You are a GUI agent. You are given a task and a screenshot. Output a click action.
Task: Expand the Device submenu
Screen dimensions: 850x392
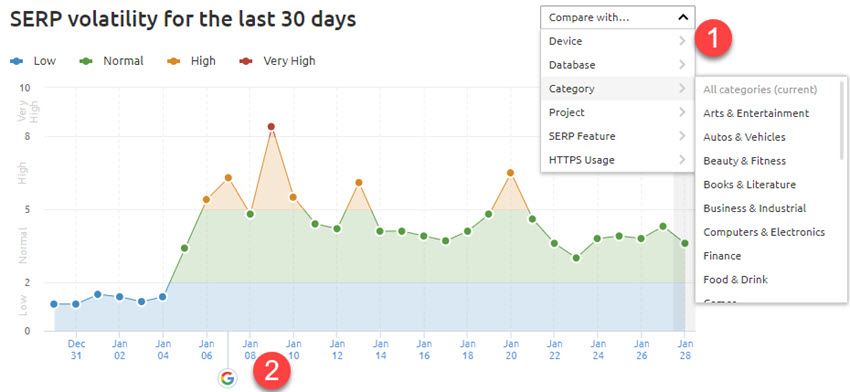pyautogui.click(x=617, y=41)
